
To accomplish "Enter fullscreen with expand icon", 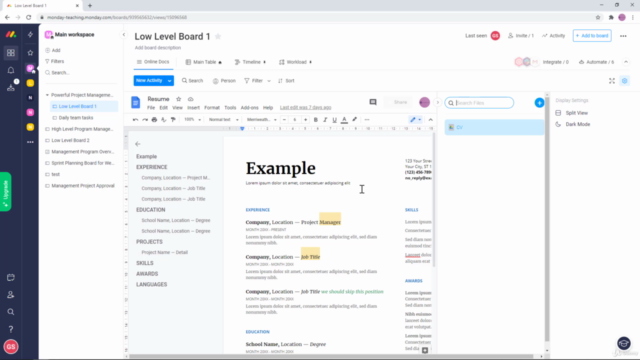I will pyautogui.click(x=612, y=81).
